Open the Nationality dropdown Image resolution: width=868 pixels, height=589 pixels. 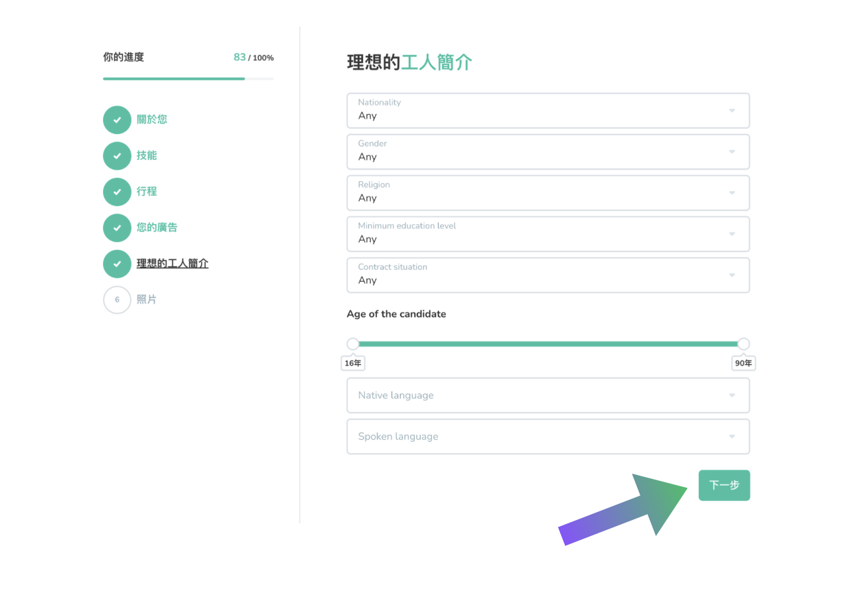(547, 110)
